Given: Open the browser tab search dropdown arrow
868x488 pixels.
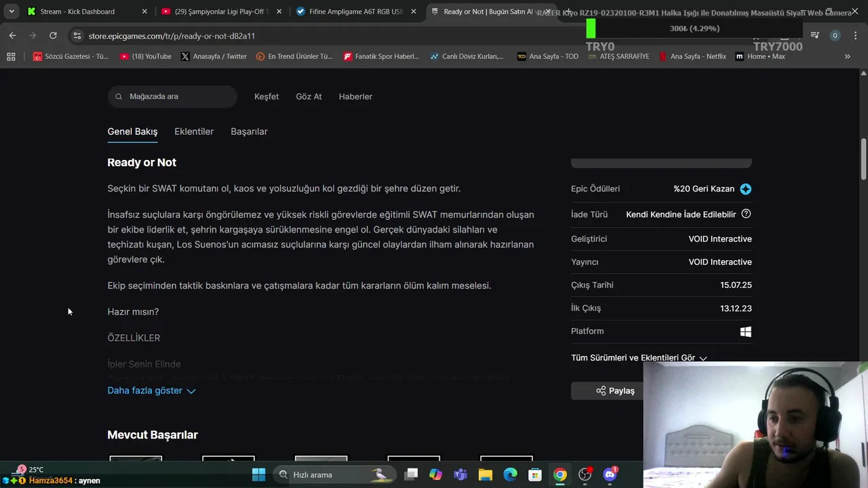Looking at the screenshot, I should point(12,12).
